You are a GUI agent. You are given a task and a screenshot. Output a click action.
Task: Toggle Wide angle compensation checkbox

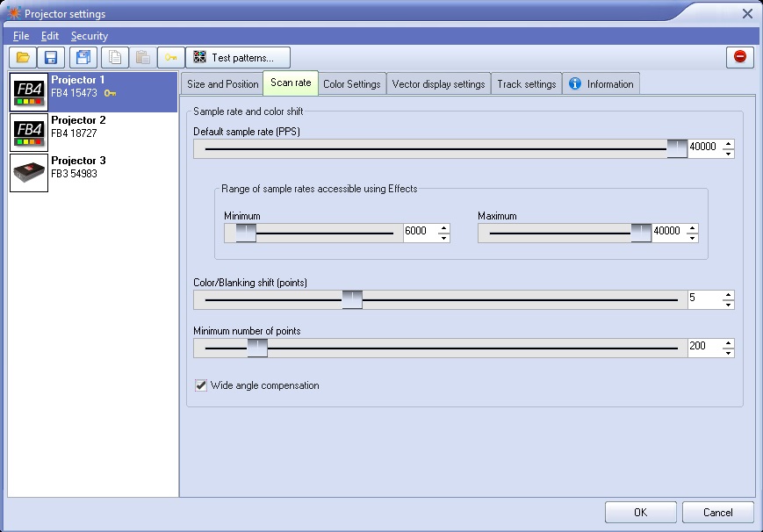(x=201, y=385)
